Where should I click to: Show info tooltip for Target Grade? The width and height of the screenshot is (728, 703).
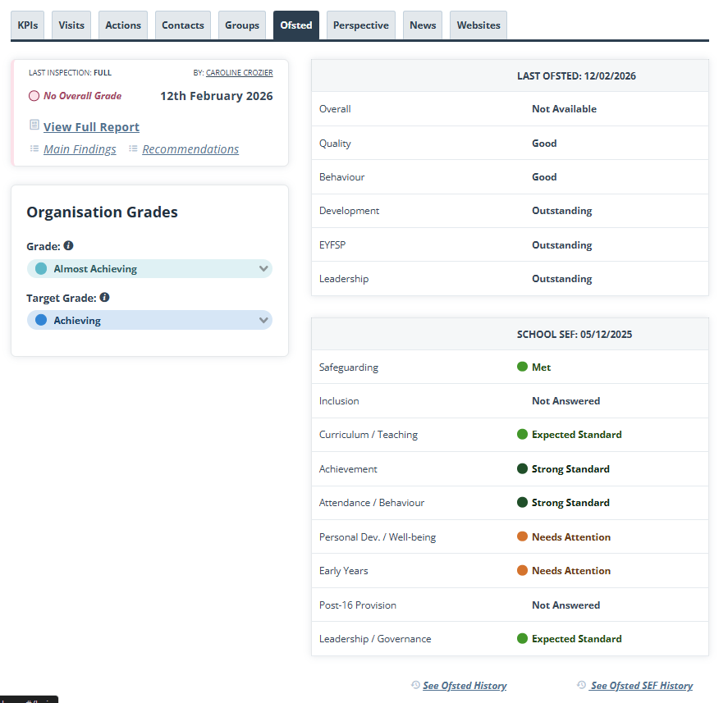coord(104,298)
